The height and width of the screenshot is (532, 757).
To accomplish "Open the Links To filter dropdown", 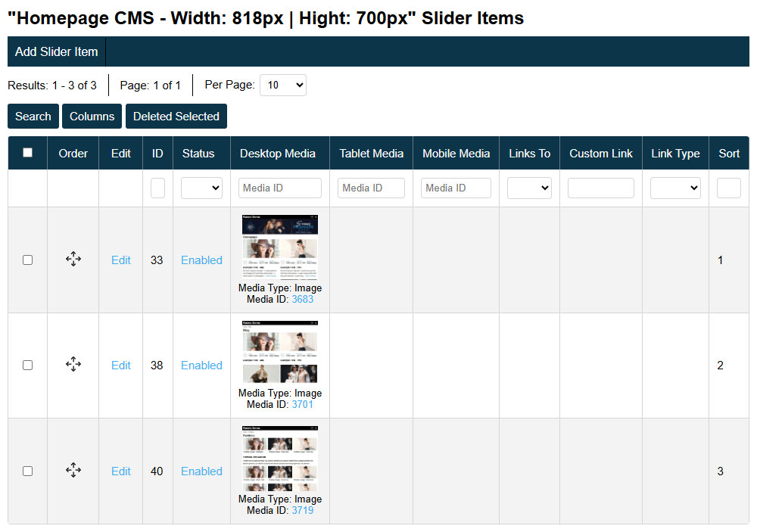I will tap(529, 188).
